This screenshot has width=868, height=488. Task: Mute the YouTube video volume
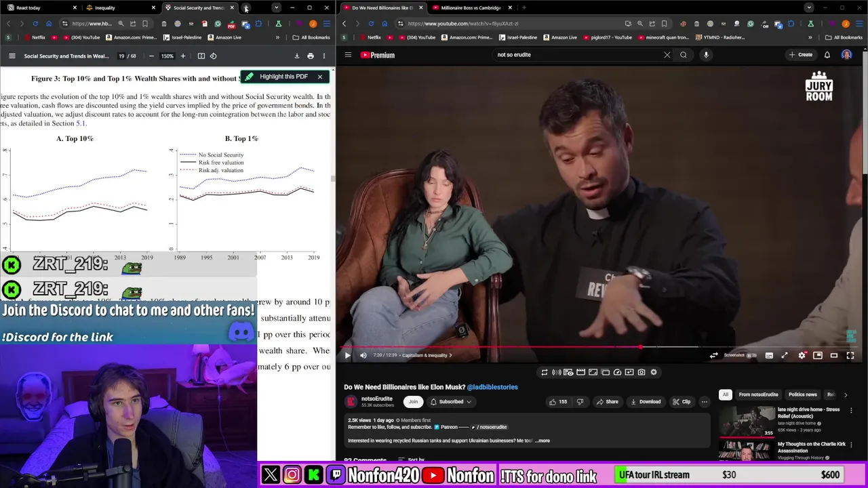coord(363,355)
